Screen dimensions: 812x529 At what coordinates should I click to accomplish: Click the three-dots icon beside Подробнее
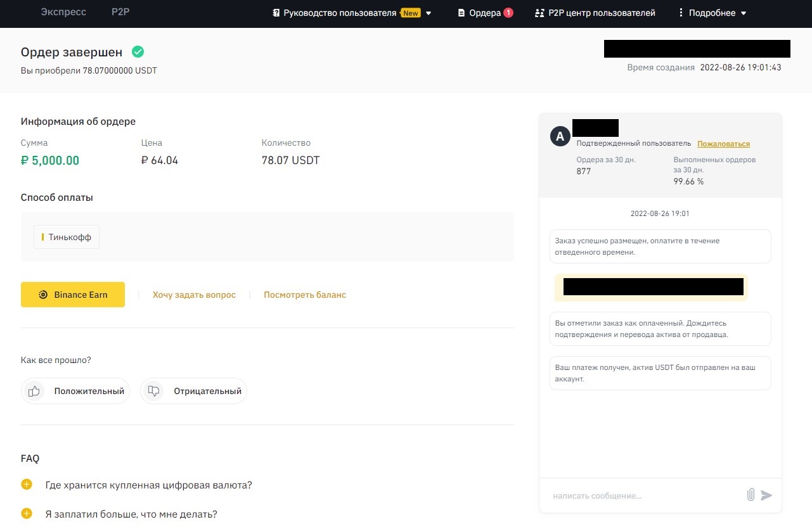(681, 13)
